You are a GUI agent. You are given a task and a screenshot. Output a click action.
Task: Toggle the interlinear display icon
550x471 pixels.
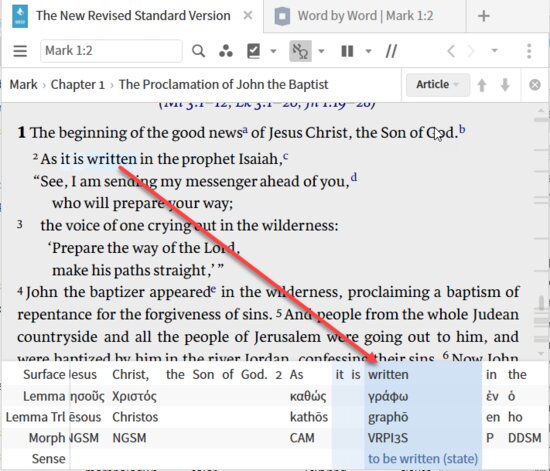click(300, 51)
